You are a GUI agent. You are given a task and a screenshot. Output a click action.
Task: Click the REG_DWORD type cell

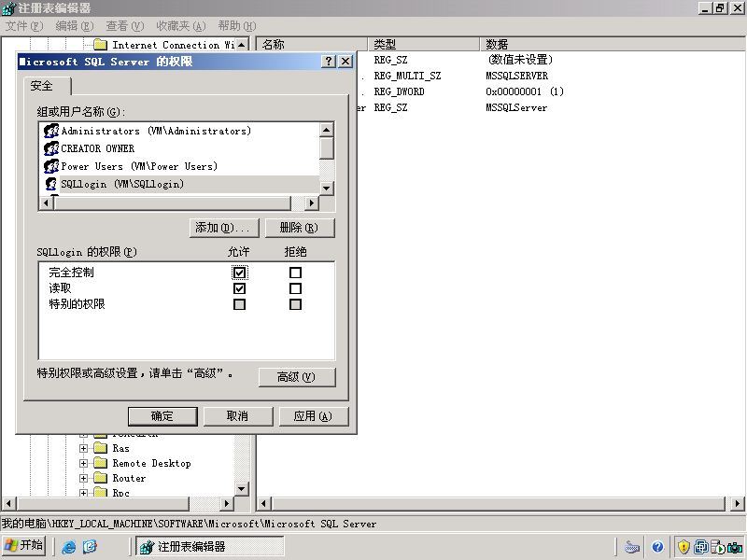(x=399, y=91)
